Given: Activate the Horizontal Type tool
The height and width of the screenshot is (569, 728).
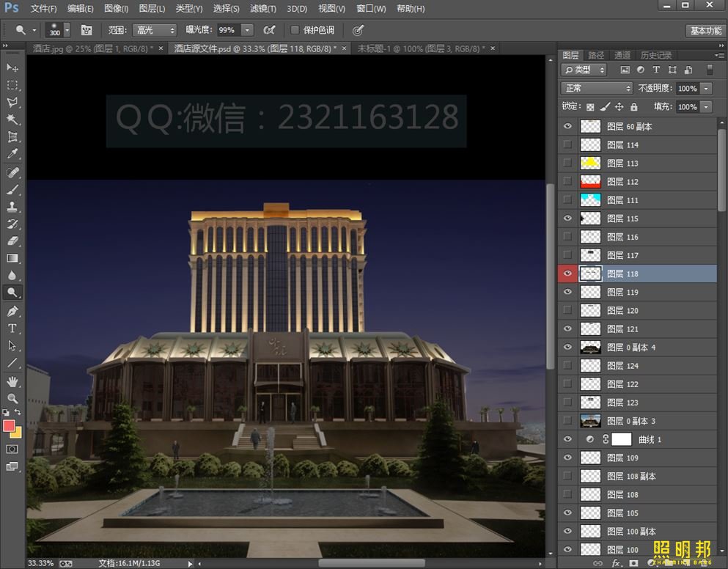Looking at the screenshot, I should 12,328.
